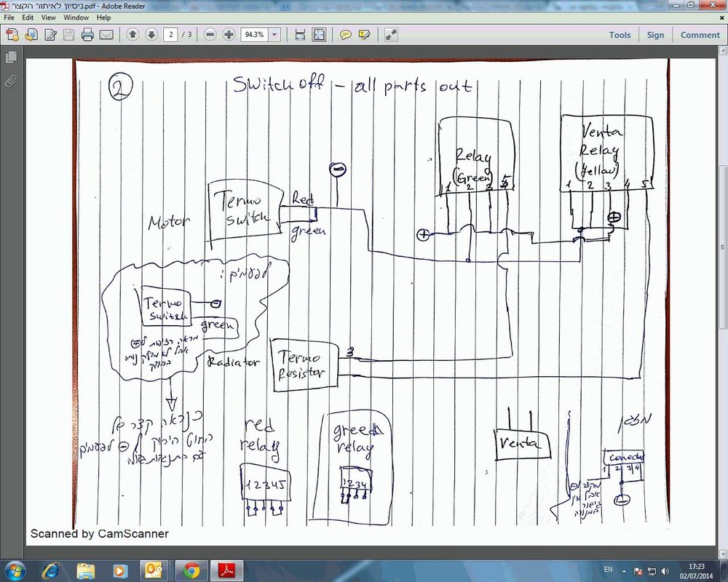Click the Action Center flag icon

(x=638, y=571)
